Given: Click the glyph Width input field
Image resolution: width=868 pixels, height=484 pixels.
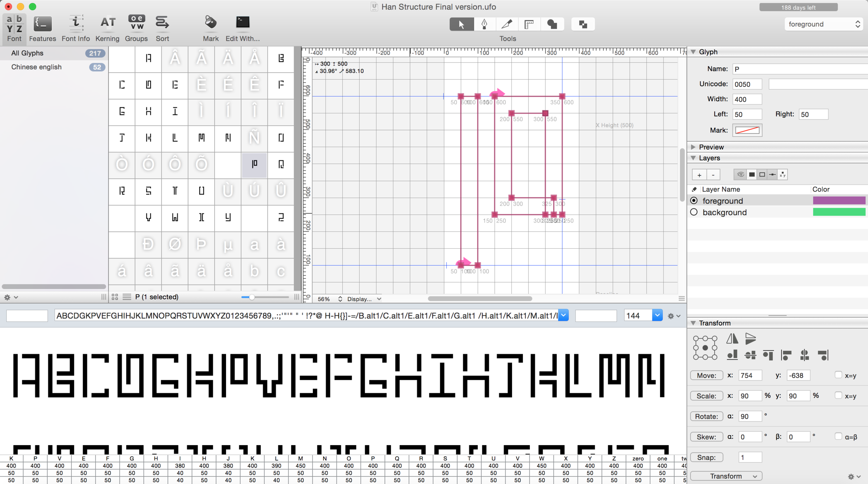Looking at the screenshot, I should pos(747,99).
